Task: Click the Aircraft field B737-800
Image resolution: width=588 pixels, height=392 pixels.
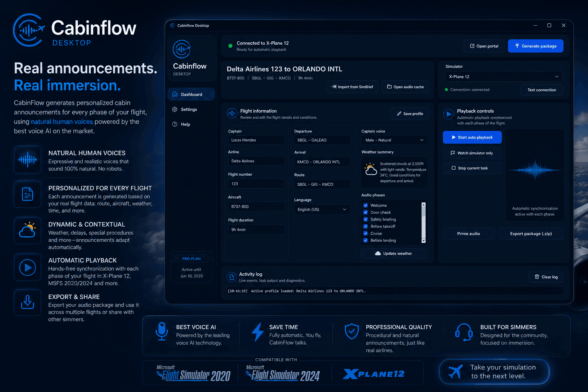Action: pyautogui.click(x=256, y=207)
